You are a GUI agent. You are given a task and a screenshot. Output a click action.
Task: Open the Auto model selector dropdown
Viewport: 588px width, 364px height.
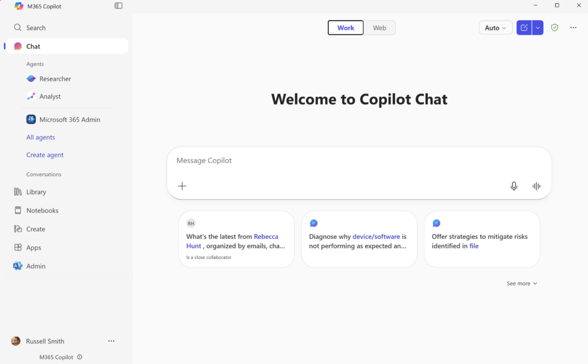pos(495,27)
